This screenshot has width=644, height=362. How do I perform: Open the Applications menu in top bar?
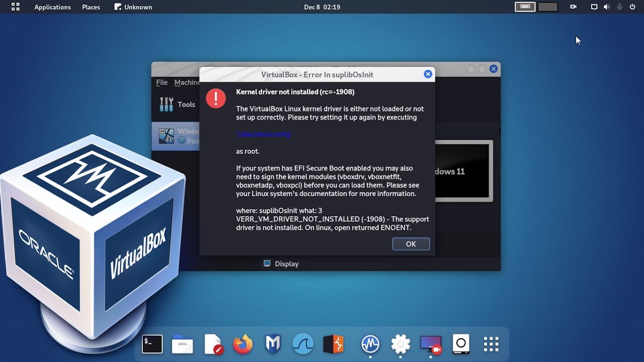52,7
